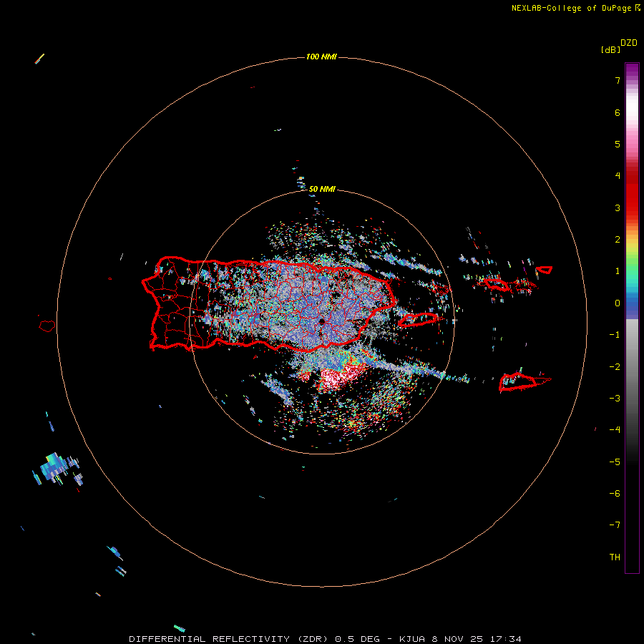The height and width of the screenshot is (644, 644).
Task: Click the DZD product label above colorbar
Action: 629,43
